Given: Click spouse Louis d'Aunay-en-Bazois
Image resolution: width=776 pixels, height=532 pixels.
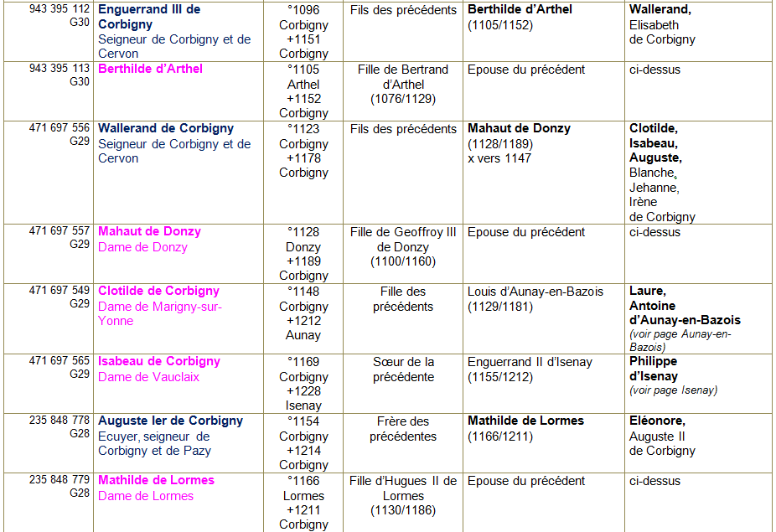Looking at the screenshot, I should (535, 292).
